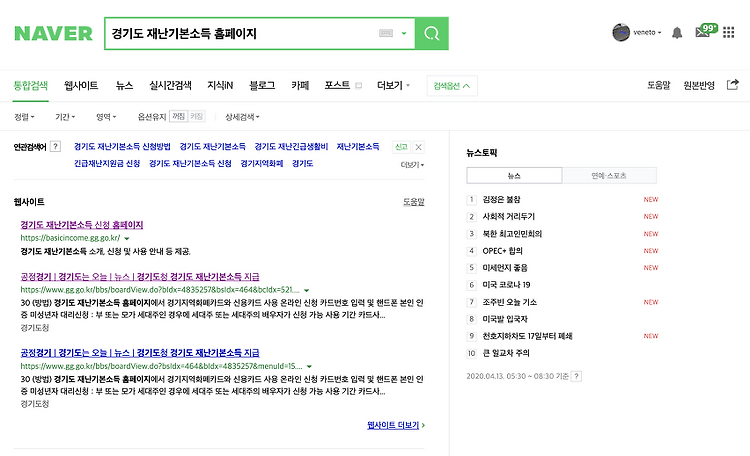
Task: Click the share icon at top right
Action: tap(733, 85)
